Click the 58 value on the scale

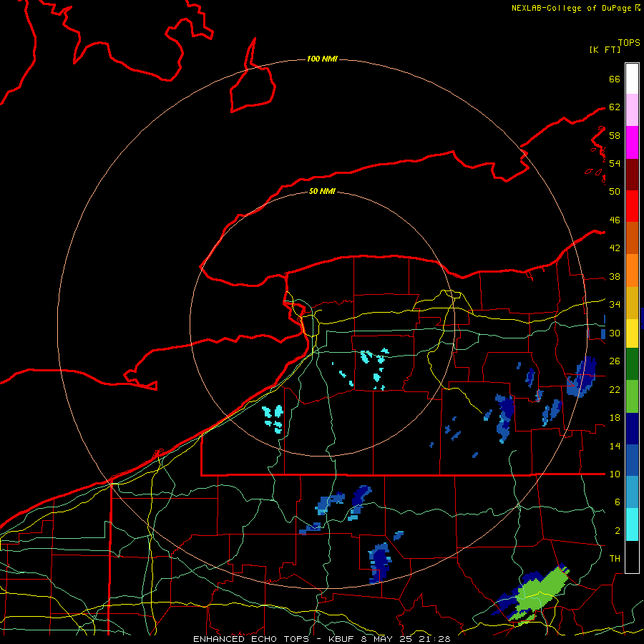[615, 135]
